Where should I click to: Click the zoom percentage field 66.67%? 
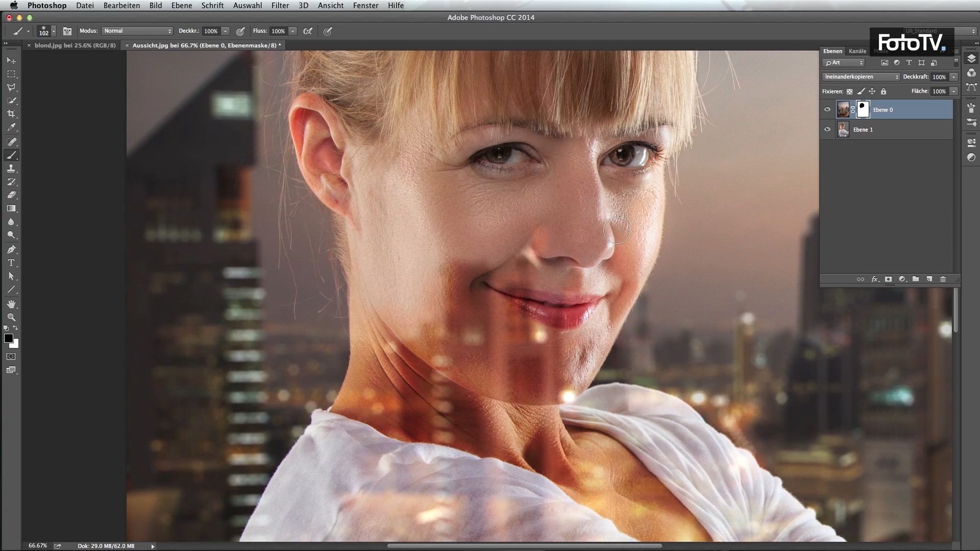click(x=38, y=546)
